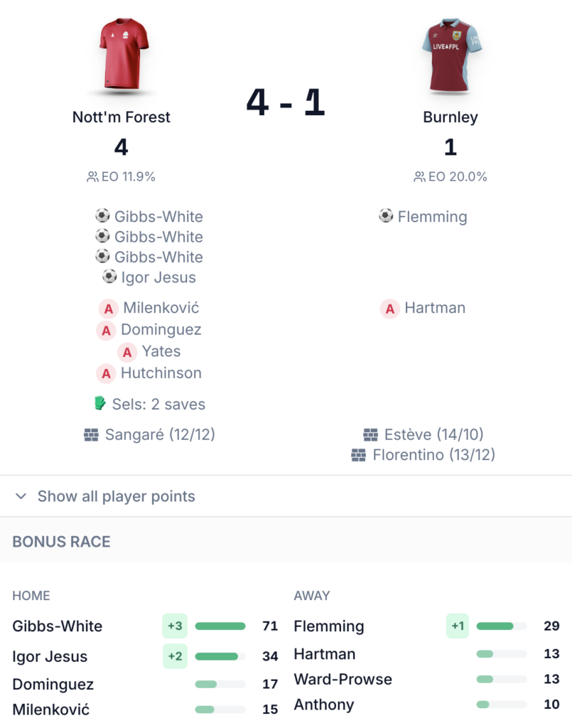Click the Nott'm Forest red kit icon

point(122,55)
